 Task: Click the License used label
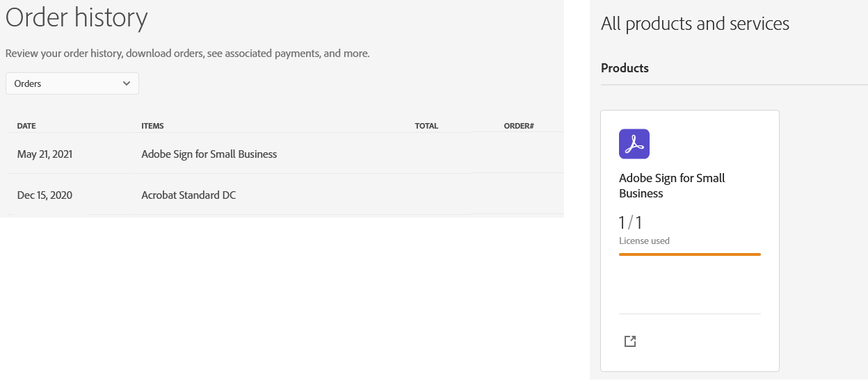(x=644, y=241)
